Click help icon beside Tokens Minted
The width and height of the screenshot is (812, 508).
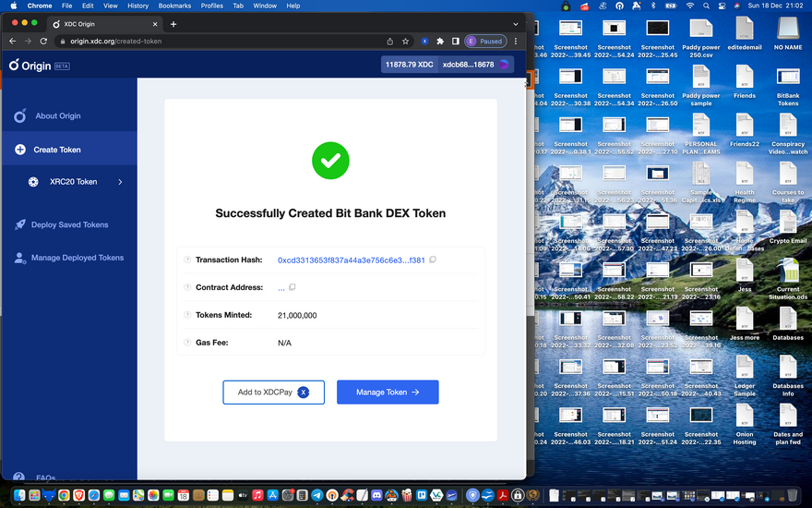(187, 315)
